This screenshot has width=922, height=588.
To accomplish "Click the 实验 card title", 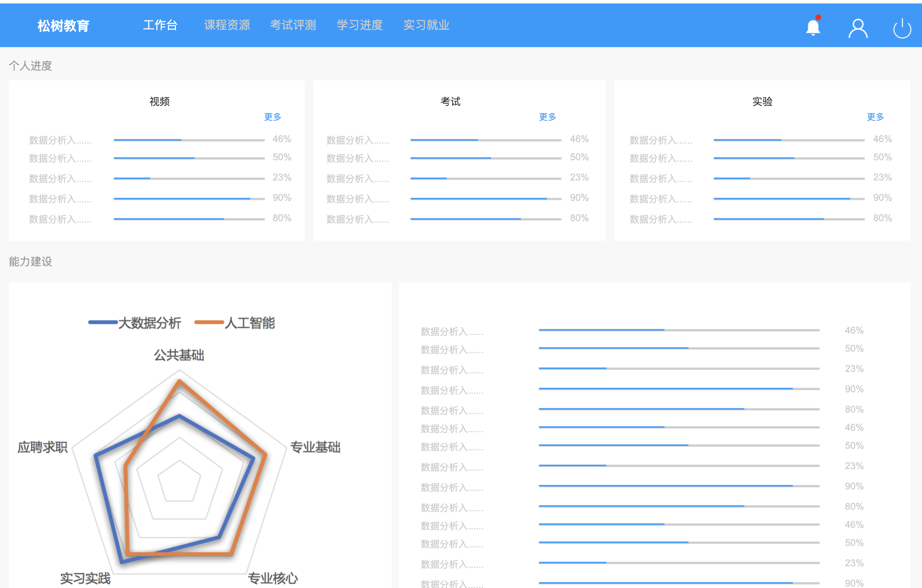I will pyautogui.click(x=762, y=102).
